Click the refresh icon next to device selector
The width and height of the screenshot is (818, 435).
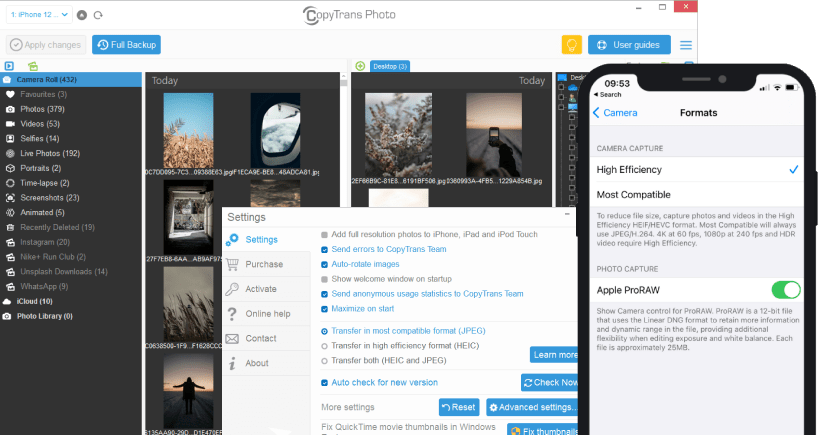(98, 15)
